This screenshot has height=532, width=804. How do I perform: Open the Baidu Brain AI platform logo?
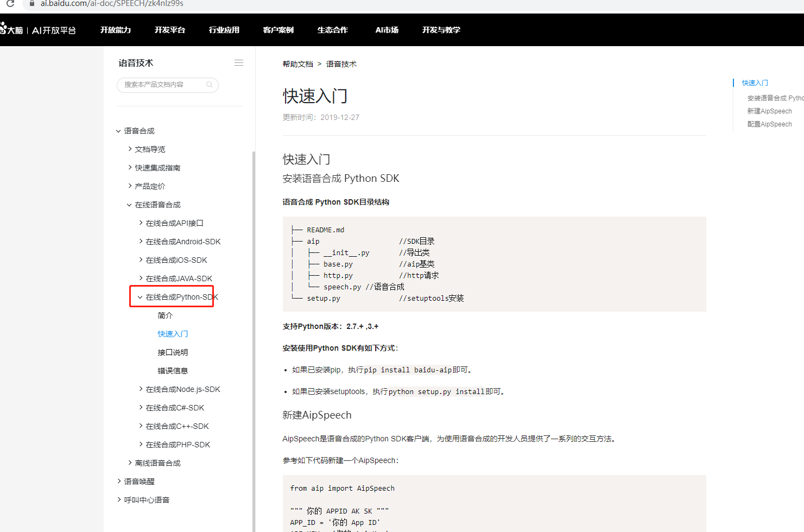38,30
